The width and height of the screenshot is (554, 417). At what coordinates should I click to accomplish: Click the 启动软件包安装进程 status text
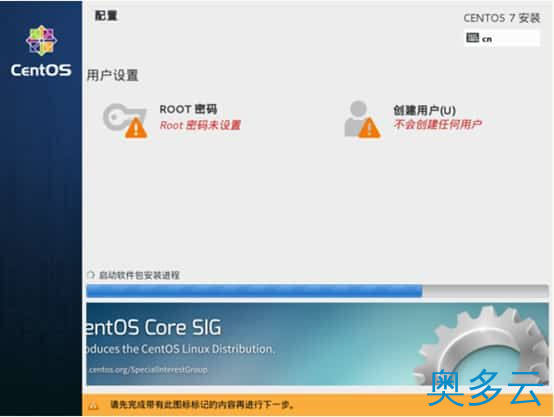coord(139,275)
